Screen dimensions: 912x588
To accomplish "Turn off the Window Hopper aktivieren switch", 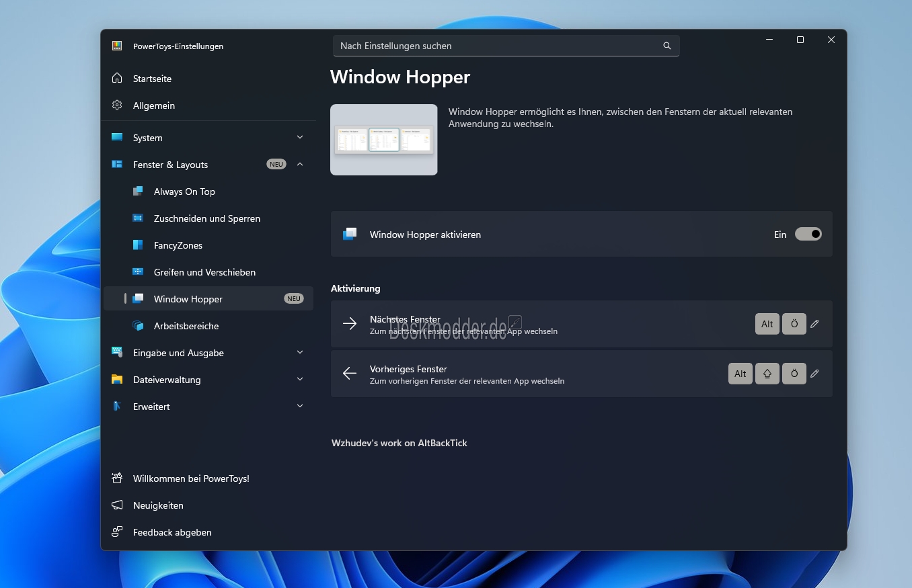I will [x=808, y=234].
